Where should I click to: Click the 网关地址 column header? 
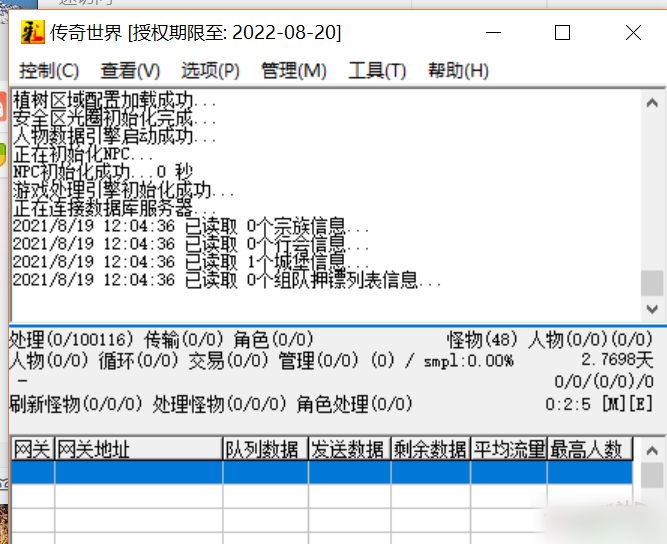coord(139,449)
